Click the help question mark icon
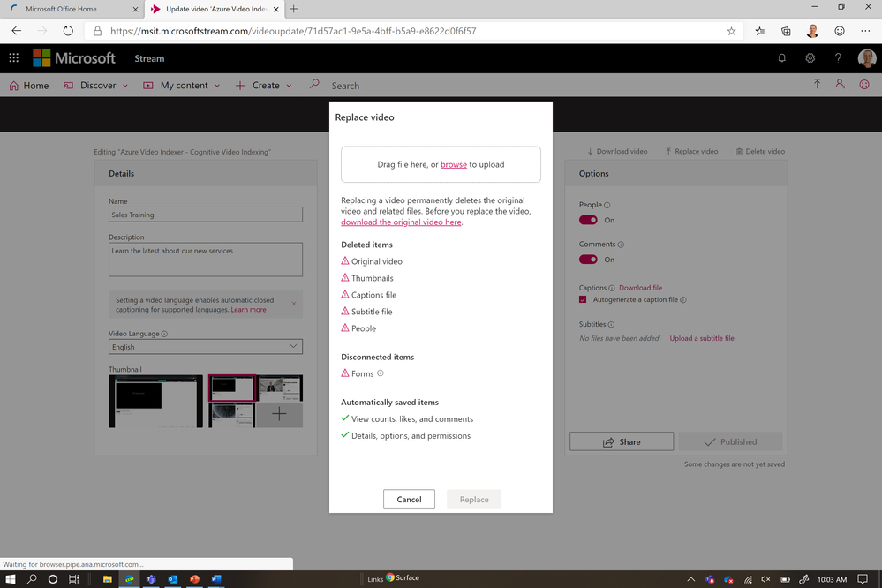The height and width of the screenshot is (588, 882). click(x=838, y=58)
